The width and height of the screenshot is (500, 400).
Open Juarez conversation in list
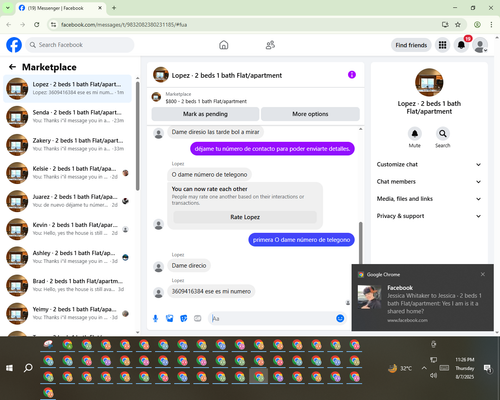pyautogui.click(x=67, y=201)
